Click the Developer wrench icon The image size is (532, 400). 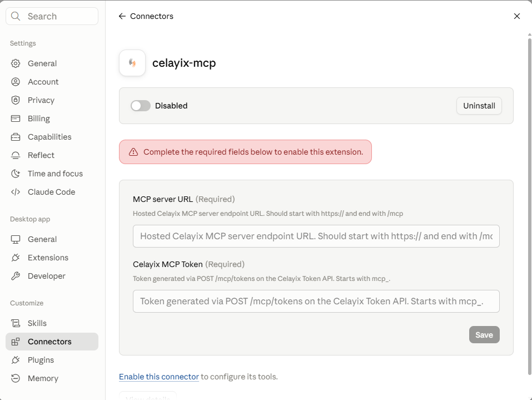click(16, 276)
